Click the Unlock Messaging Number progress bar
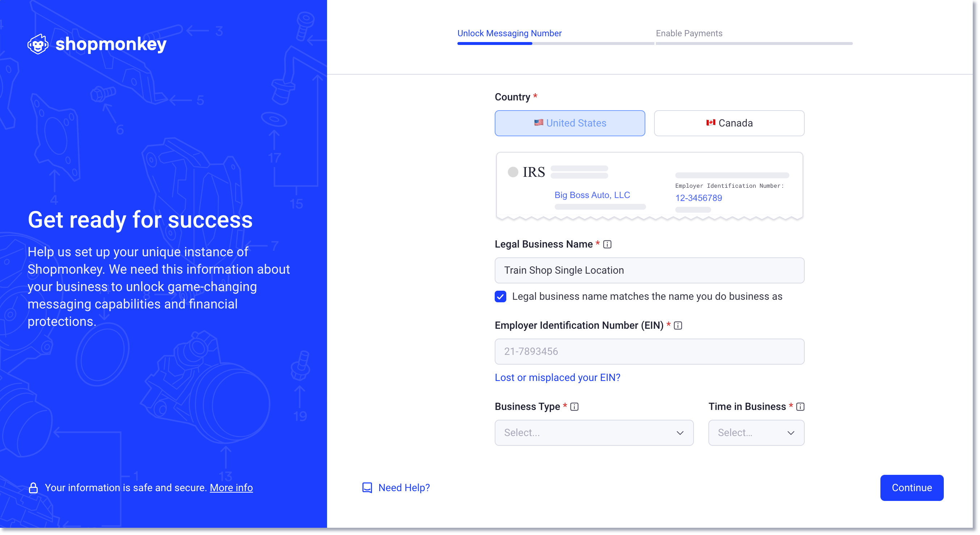Viewport: 980px width, 535px height. [x=556, y=43]
